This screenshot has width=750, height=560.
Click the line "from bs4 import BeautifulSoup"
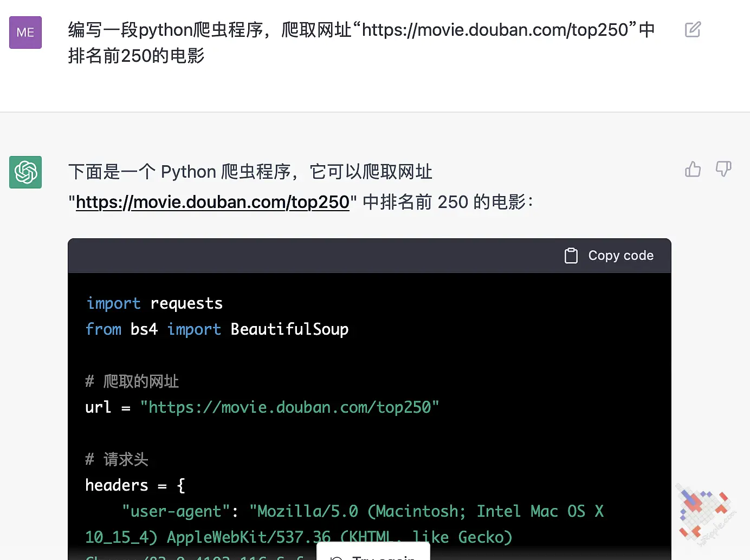pyautogui.click(x=217, y=329)
